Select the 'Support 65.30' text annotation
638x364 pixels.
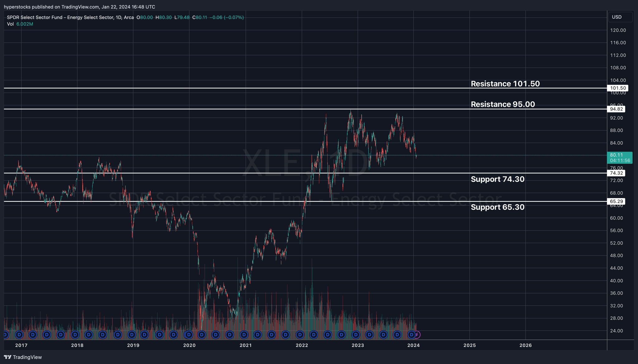(498, 207)
